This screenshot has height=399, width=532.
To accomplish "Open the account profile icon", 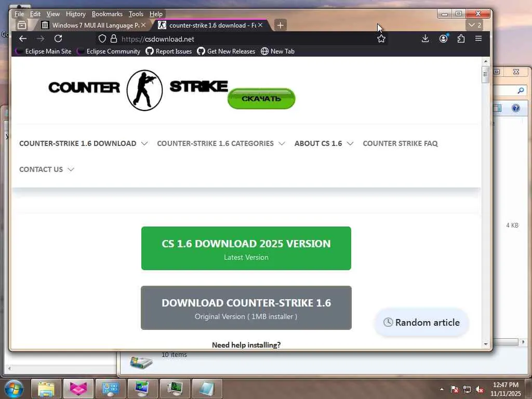I will 444,38.
